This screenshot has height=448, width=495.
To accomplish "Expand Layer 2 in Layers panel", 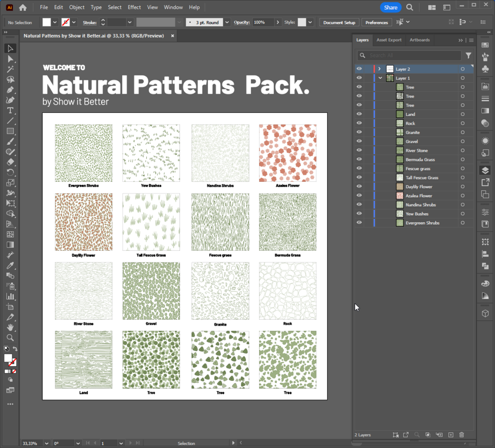I will tap(379, 69).
